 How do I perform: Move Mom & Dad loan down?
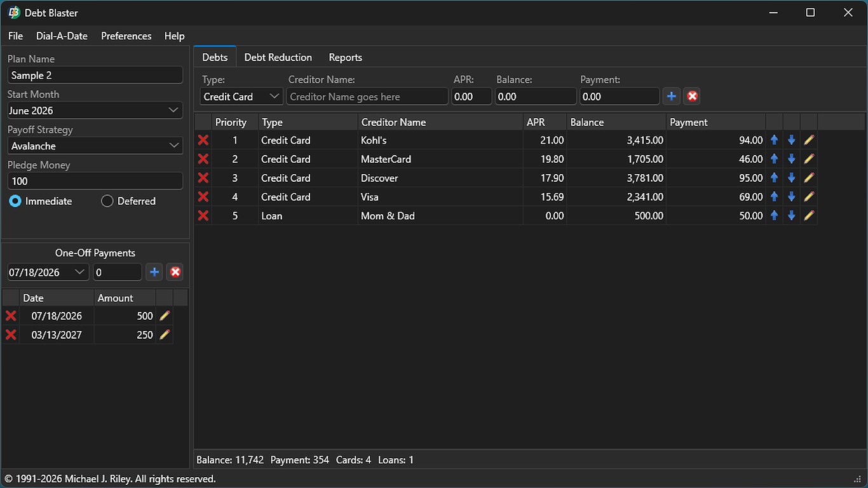click(792, 216)
